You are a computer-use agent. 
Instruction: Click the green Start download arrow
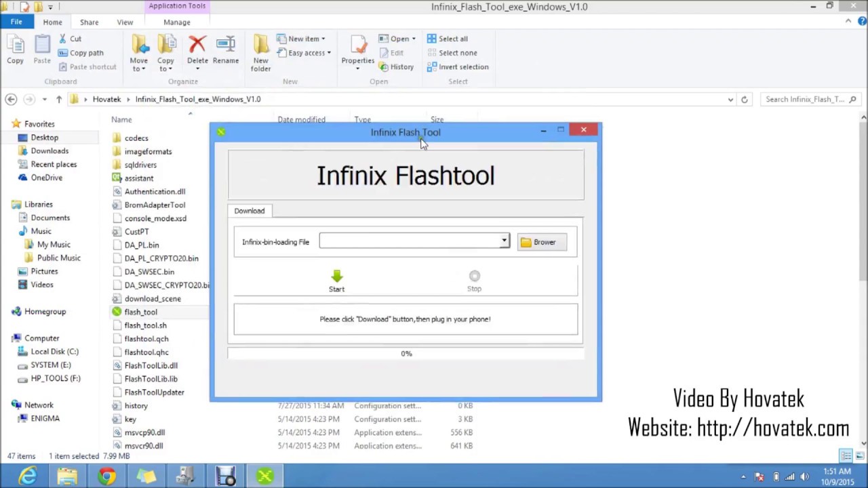(336, 276)
